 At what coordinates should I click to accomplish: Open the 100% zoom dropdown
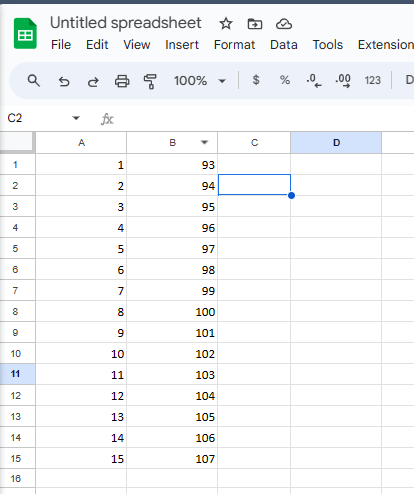pos(199,81)
